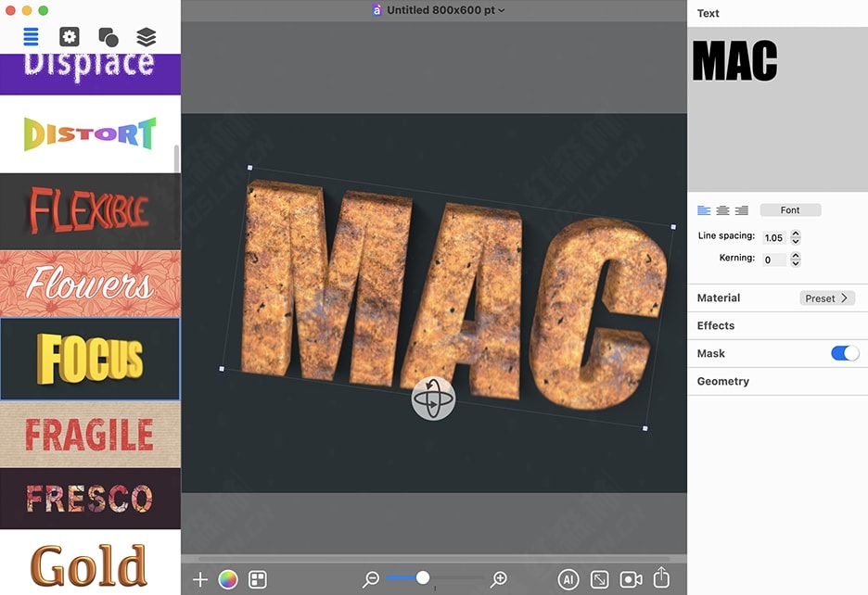The width and height of the screenshot is (868, 595).
Task: Open the gear settings tab
Action: (70, 37)
